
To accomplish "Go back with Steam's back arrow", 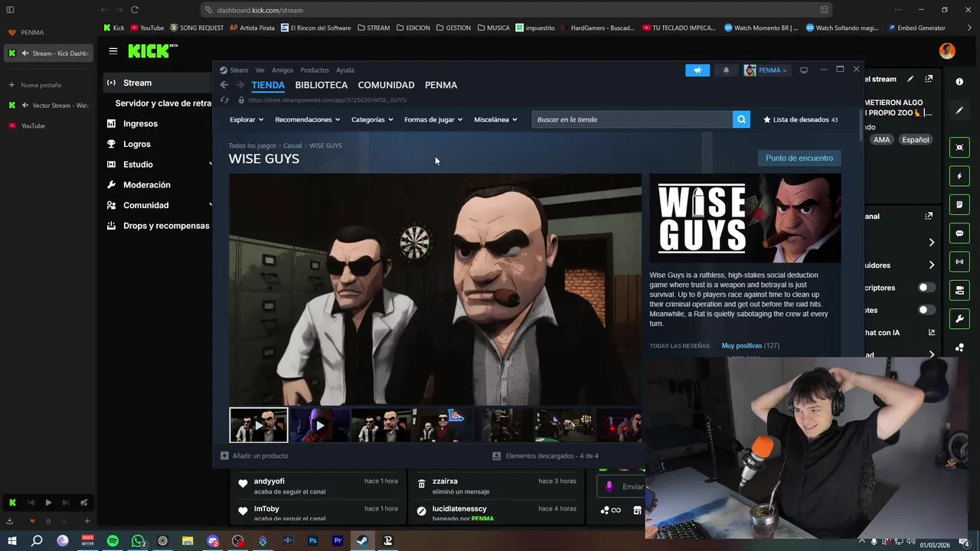I will (x=224, y=85).
